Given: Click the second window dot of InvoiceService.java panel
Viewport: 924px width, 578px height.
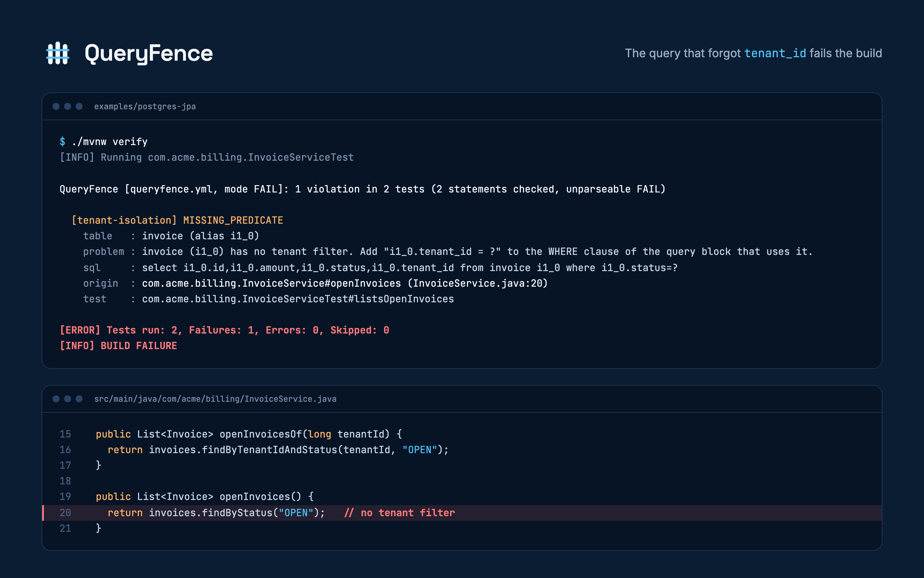Looking at the screenshot, I should pyautogui.click(x=68, y=399).
